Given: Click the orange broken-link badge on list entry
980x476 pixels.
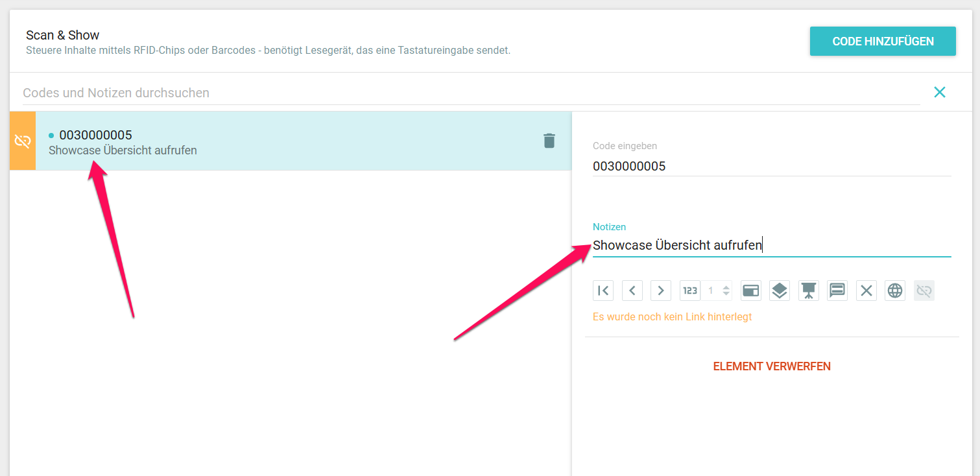Looking at the screenshot, I should click(x=23, y=141).
